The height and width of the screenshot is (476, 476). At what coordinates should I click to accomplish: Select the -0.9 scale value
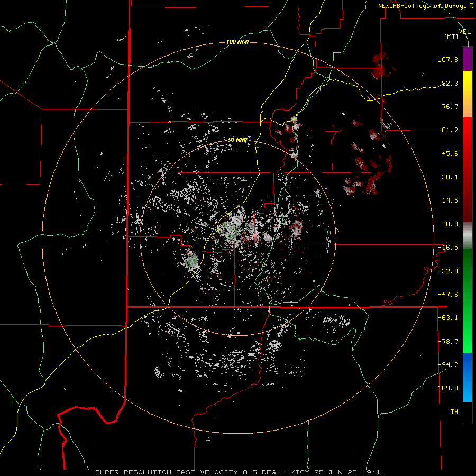[450, 224]
